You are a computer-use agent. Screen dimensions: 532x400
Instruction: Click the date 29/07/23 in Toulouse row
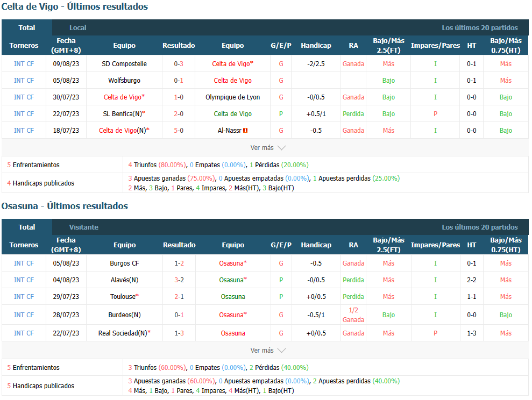pyautogui.click(x=66, y=297)
